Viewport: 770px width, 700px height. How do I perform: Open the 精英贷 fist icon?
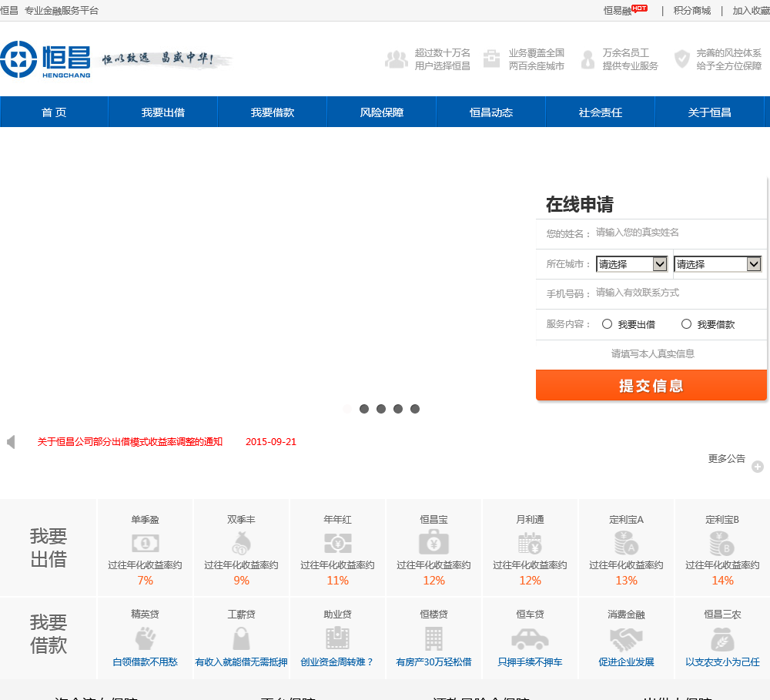click(x=145, y=638)
